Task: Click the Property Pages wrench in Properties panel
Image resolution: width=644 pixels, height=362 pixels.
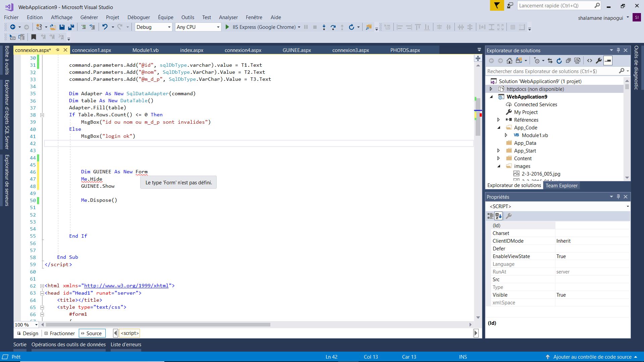Action: 509,216
